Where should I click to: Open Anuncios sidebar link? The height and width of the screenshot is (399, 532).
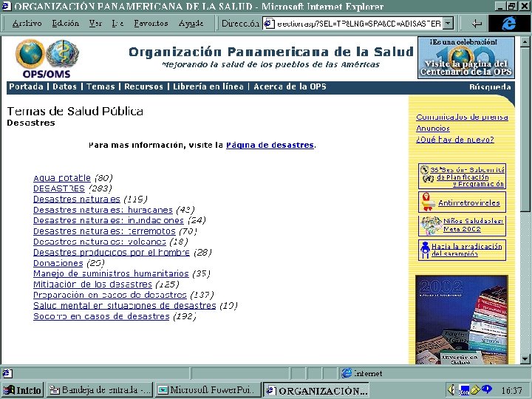point(433,129)
